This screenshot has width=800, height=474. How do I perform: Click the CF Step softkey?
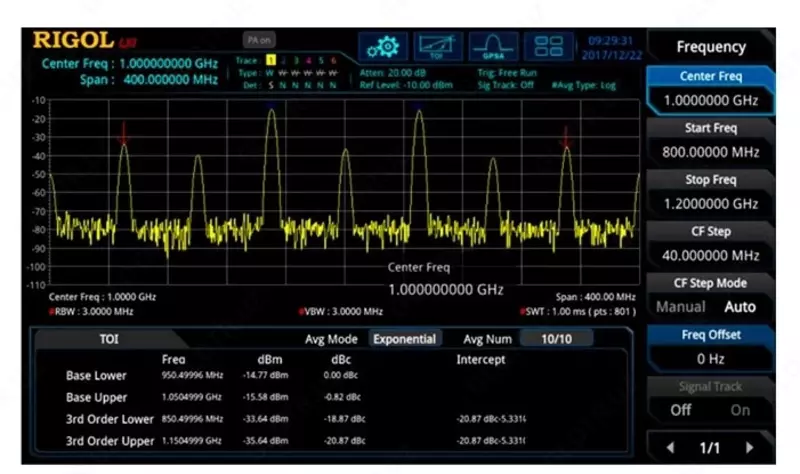[x=711, y=244]
